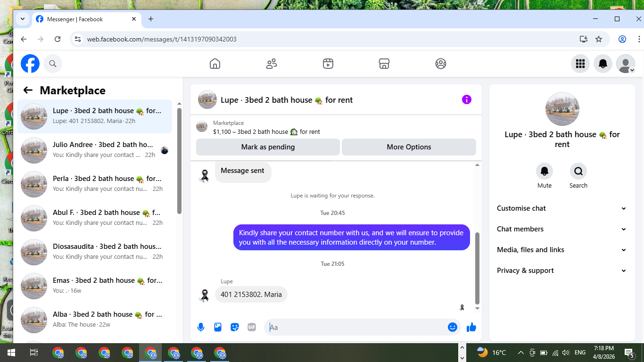Select the Messenger | Facebook tab
Screen dimensions: 644x362
(86, 19)
